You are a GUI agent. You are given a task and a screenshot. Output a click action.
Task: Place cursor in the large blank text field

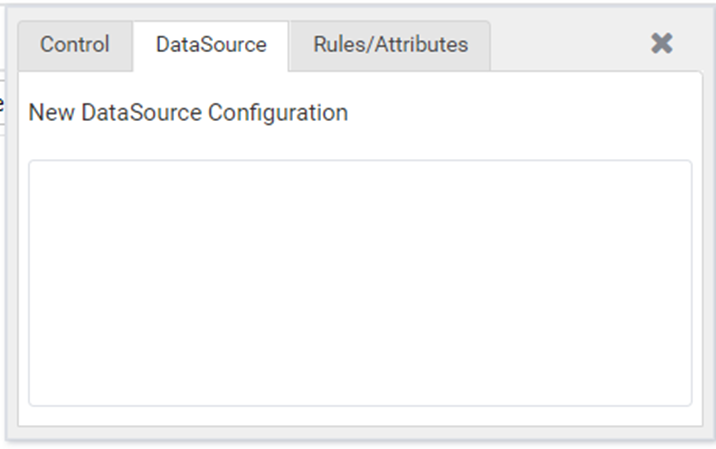point(360,283)
